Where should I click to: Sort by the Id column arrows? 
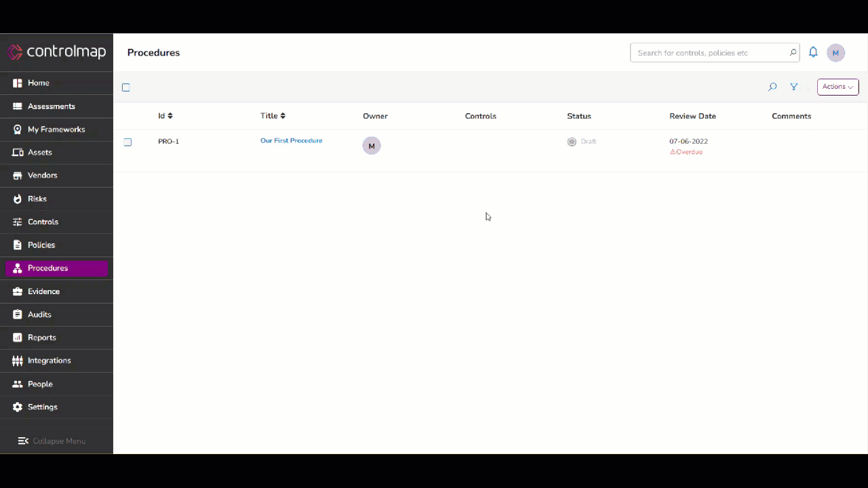170,116
